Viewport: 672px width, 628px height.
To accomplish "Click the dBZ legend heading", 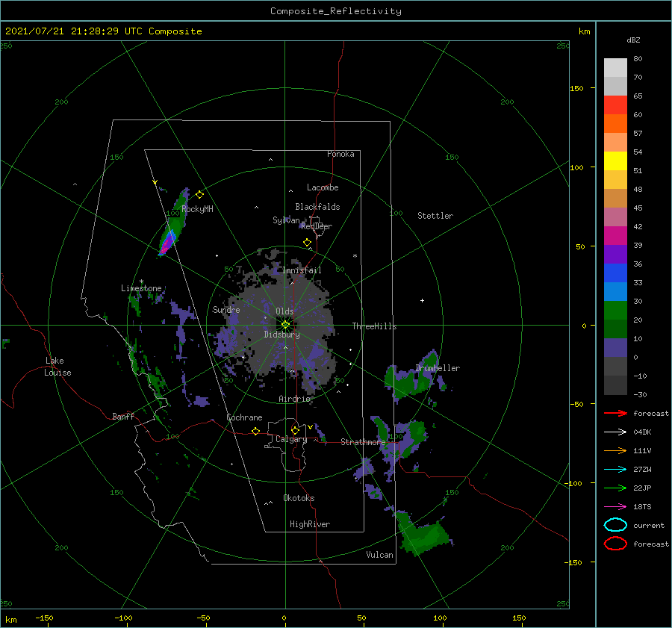I will click(633, 40).
